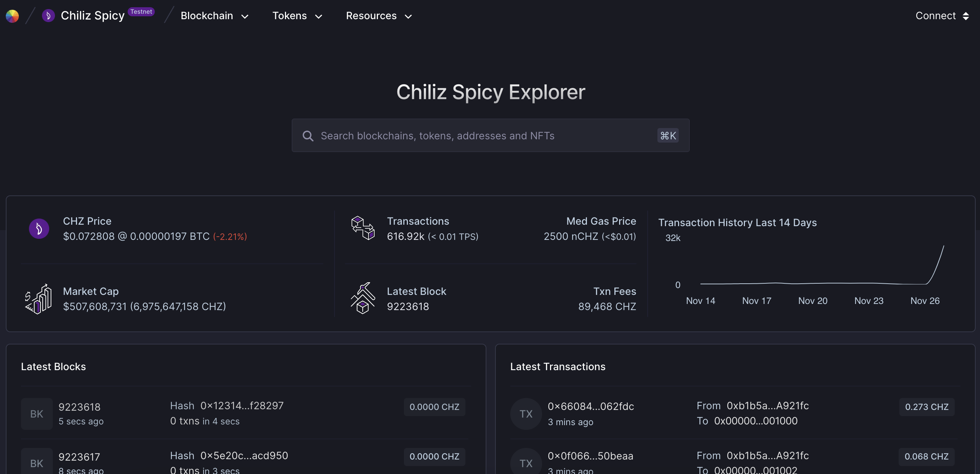Screen dimensions: 980x474
Task: Click the Chiliz Spicy network name
Action: (93, 16)
